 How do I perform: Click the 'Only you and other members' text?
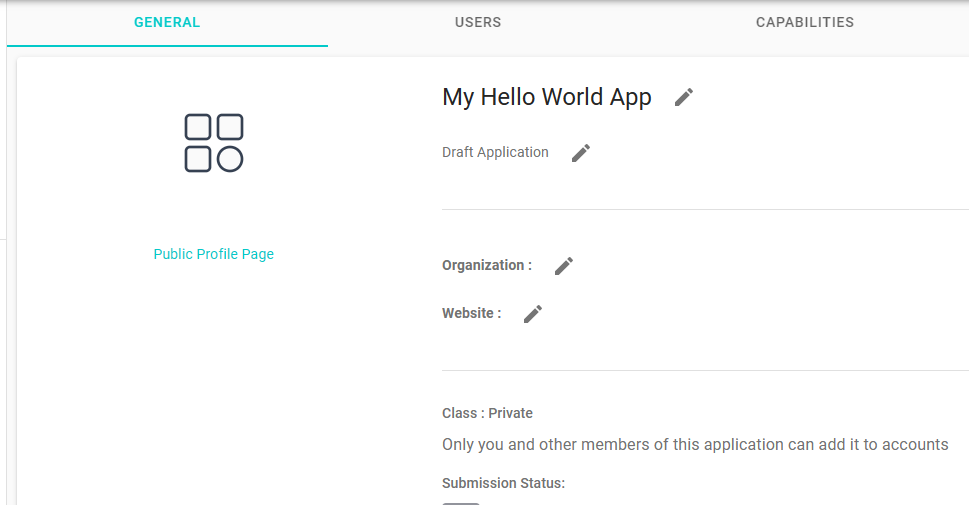click(695, 444)
